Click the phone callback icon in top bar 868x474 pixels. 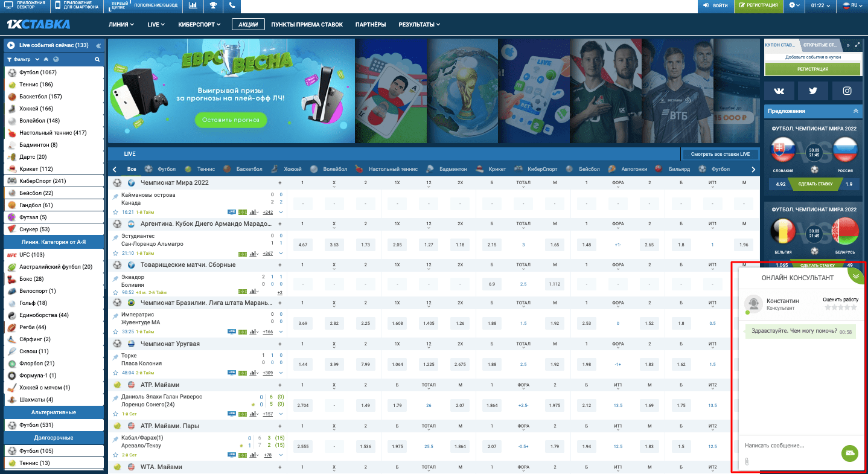232,6
